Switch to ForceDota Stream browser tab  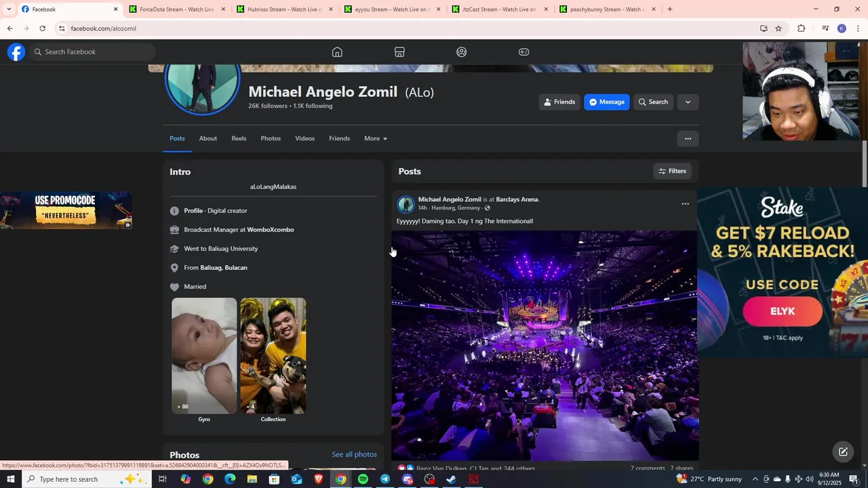pyautogui.click(x=176, y=9)
